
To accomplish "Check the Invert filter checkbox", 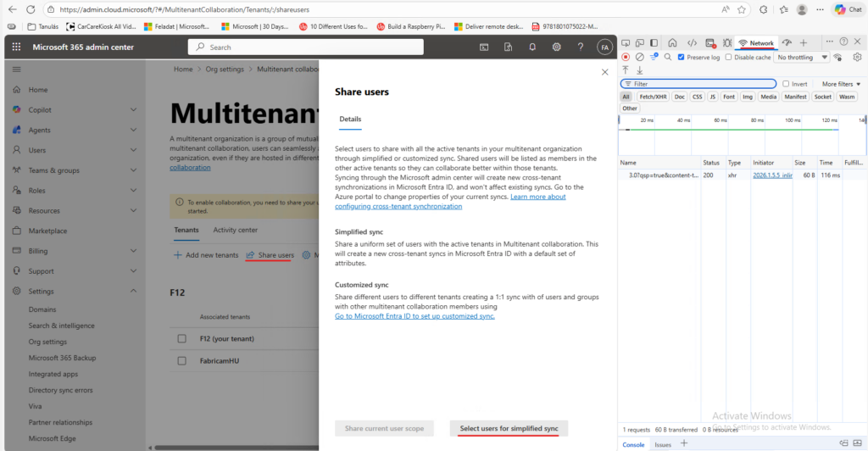I will [786, 84].
